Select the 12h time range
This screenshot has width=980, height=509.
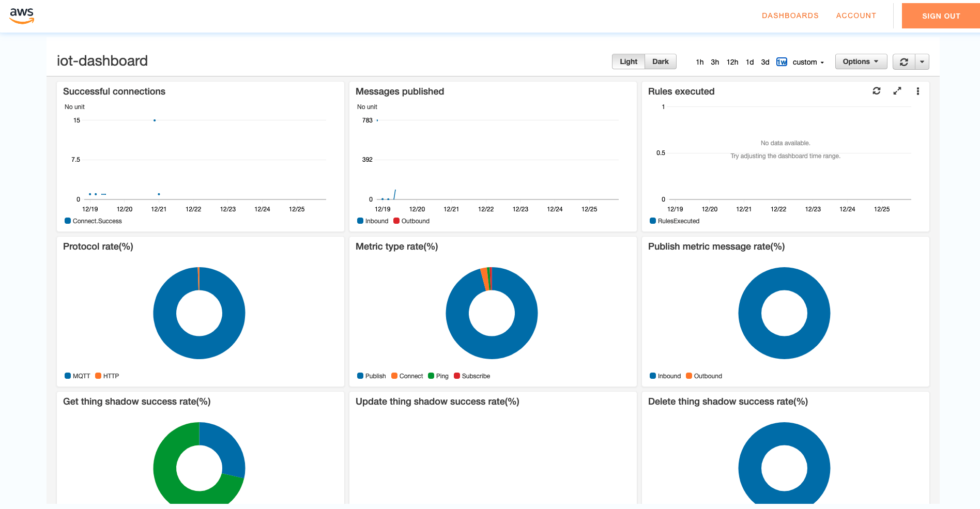(732, 62)
